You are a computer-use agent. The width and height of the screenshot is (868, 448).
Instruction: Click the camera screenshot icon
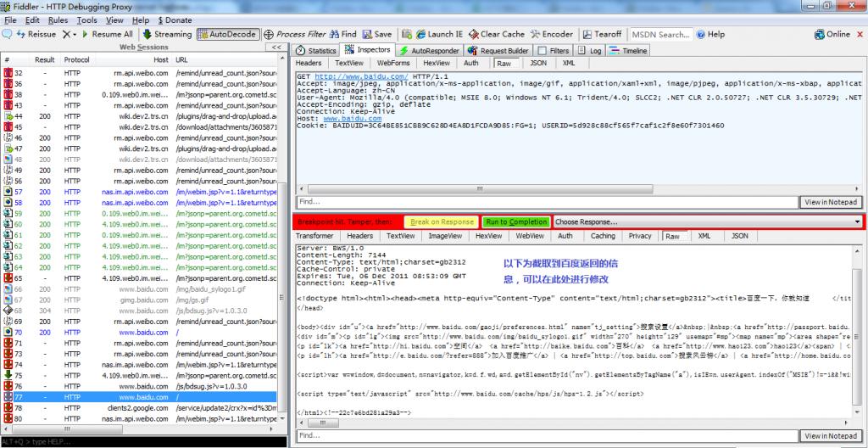click(407, 35)
